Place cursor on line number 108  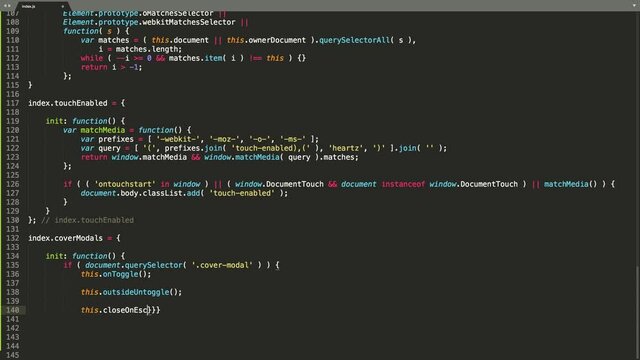13,22
